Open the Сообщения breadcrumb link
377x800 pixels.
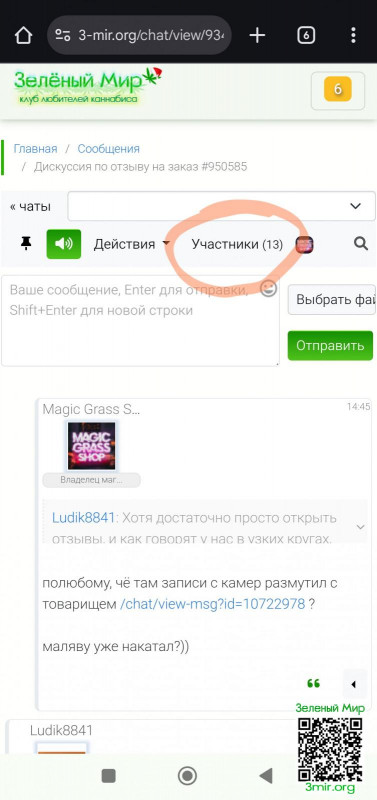point(108,149)
